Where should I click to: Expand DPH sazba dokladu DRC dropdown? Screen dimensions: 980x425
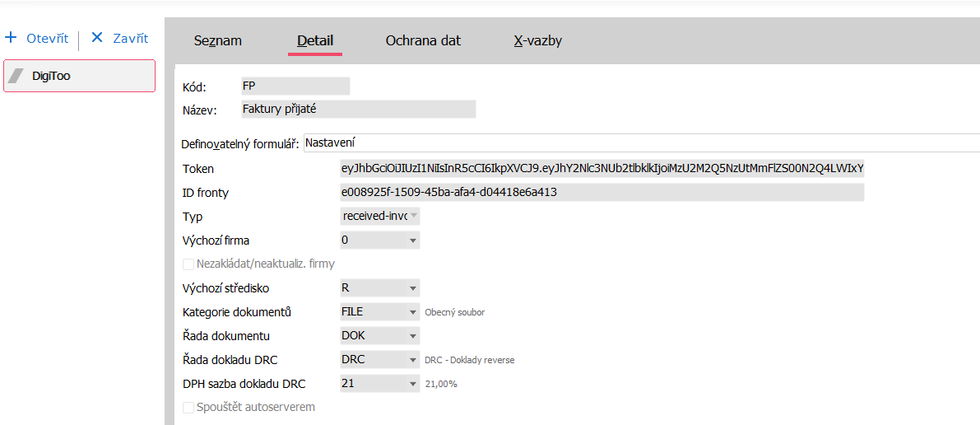[413, 384]
